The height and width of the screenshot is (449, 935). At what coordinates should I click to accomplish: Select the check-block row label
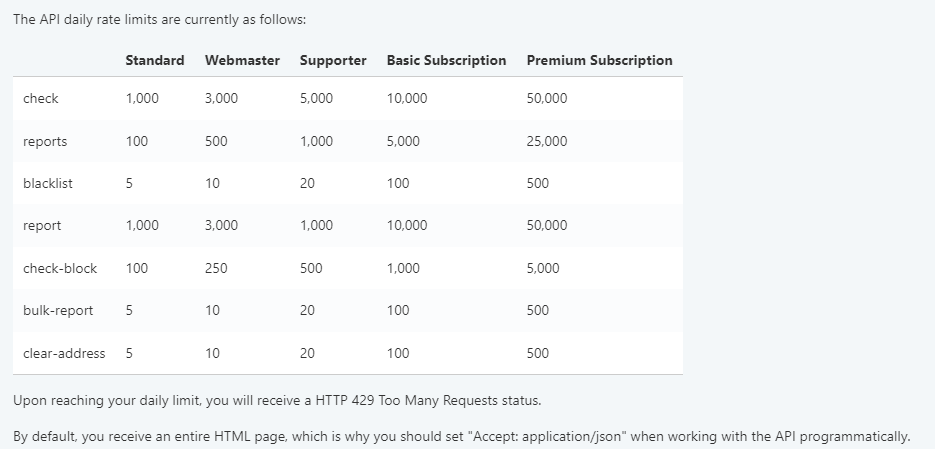(60, 268)
